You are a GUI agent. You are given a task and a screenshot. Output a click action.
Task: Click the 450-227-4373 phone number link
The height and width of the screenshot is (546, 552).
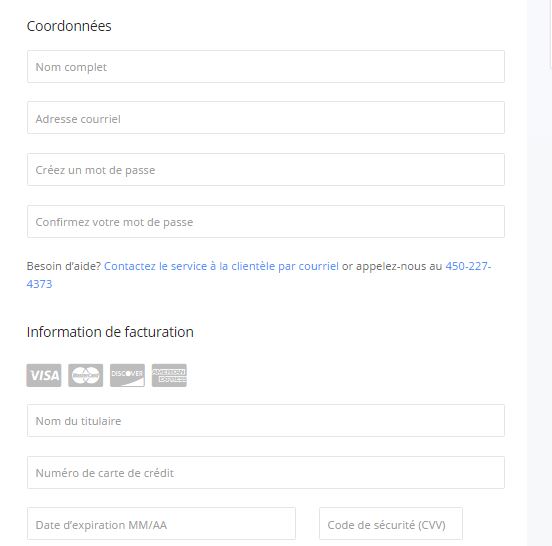pyautogui.click(x=468, y=266)
